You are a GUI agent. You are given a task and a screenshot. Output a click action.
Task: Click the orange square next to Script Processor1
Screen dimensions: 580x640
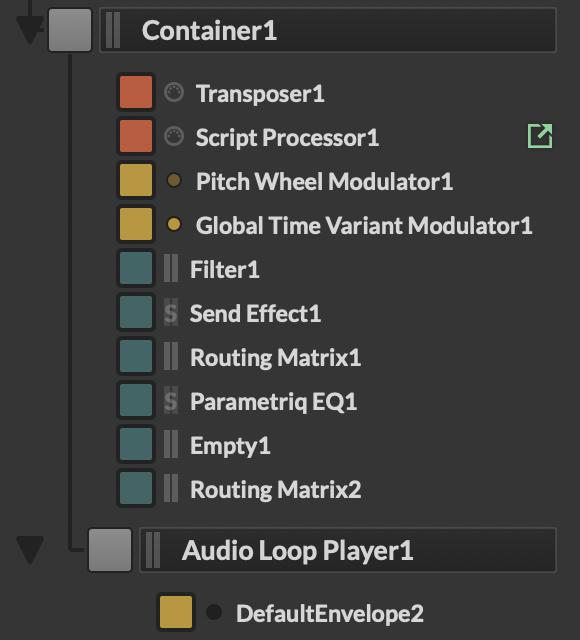click(x=136, y=136)
